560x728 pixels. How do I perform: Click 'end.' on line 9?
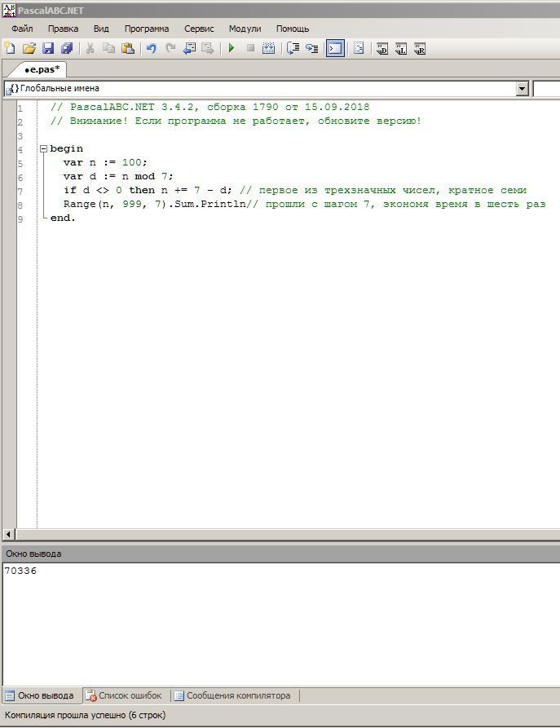pyautogui.click(x=63, y=218)
